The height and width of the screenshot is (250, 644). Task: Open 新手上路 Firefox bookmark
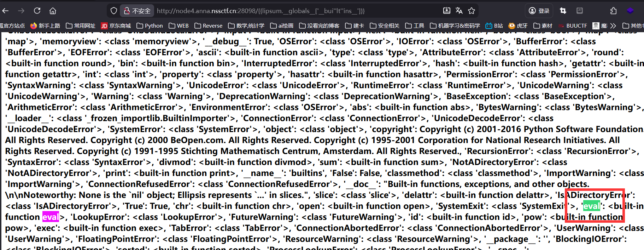tap(45, 26)
